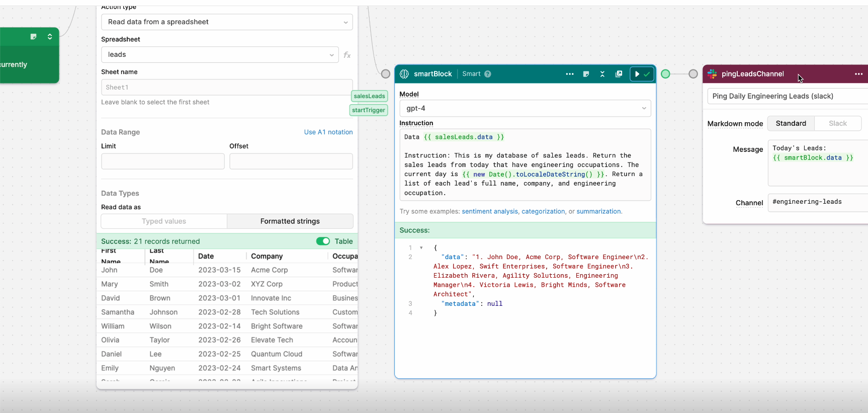This screenshot has width=868, height=413.
Task: Click the Taylor last name cell
Action: 159,340
